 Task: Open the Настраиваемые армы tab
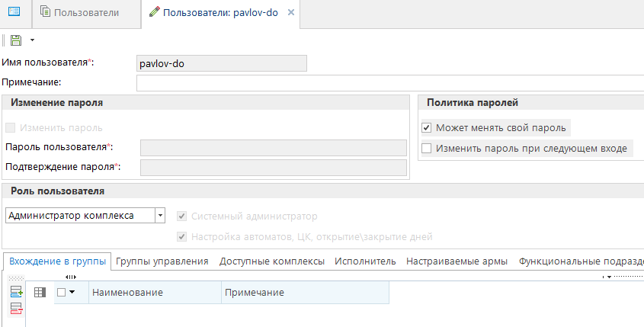tap(457, 261)
